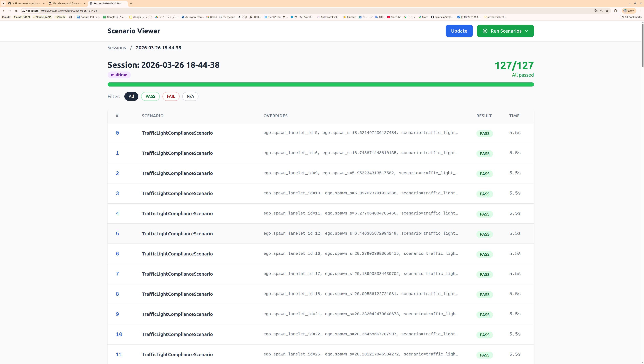Open the browser extensions puzzle icon

tap(615, 11)
